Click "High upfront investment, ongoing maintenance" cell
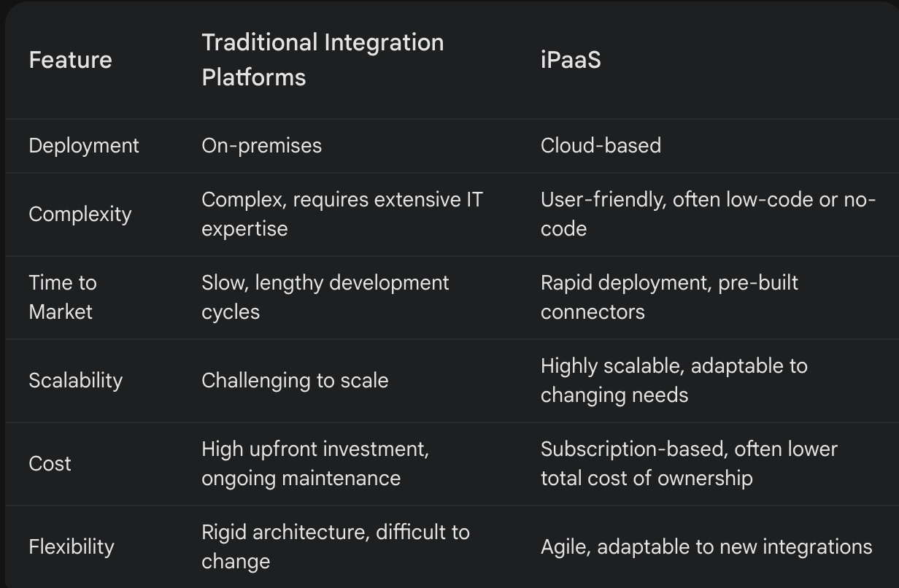The width and height of the screenshot is (899, 588). click(x=315, y=463)
